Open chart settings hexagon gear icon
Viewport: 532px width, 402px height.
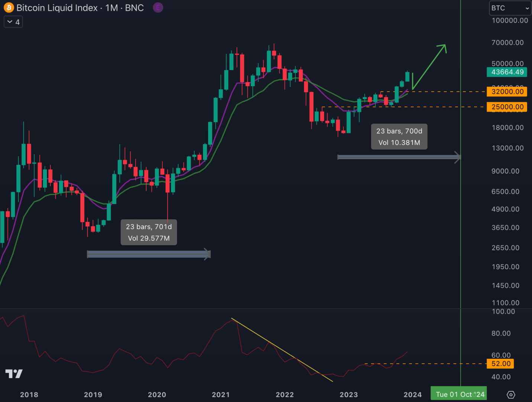tap(511, 395)
